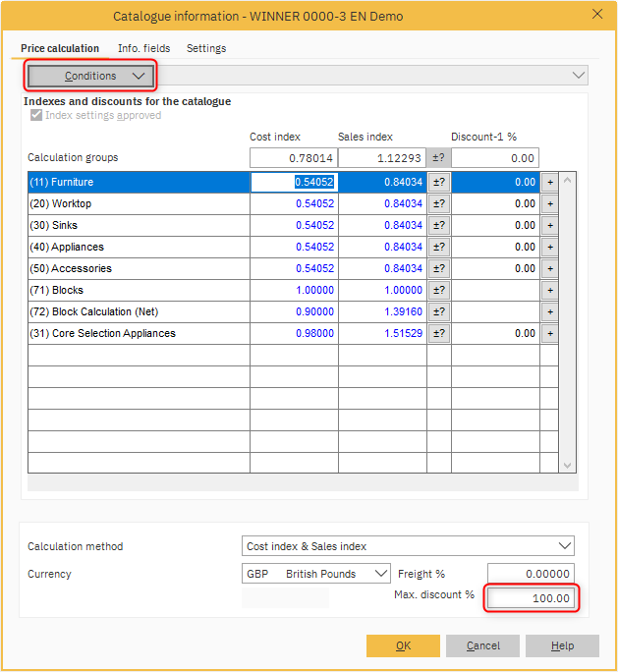Select the Freight % input field
Viewport: 618px width, 672px height.
(531, 574)
